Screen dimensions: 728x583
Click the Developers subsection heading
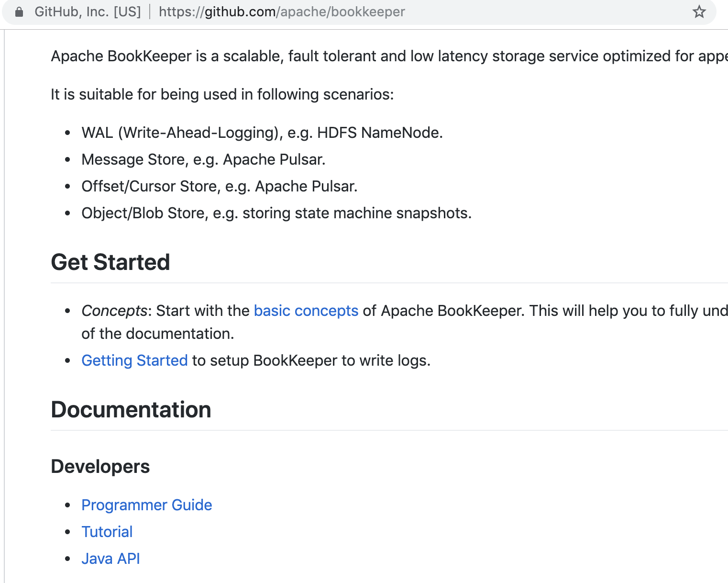click(100, 466)
